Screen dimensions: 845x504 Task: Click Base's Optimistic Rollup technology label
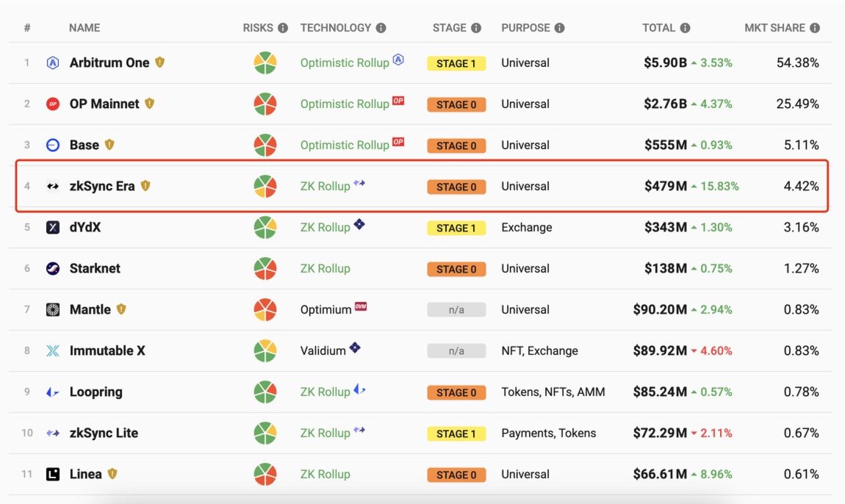(345, 145)
